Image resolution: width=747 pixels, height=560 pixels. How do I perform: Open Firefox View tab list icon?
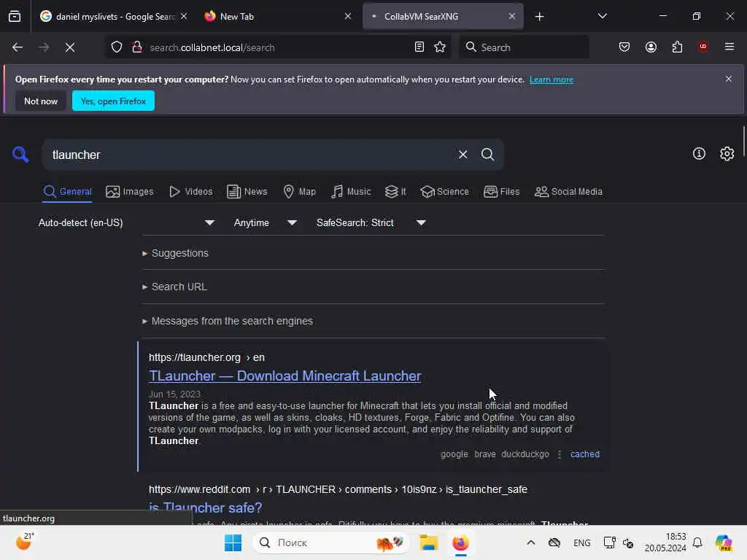(x=15, y=16)
